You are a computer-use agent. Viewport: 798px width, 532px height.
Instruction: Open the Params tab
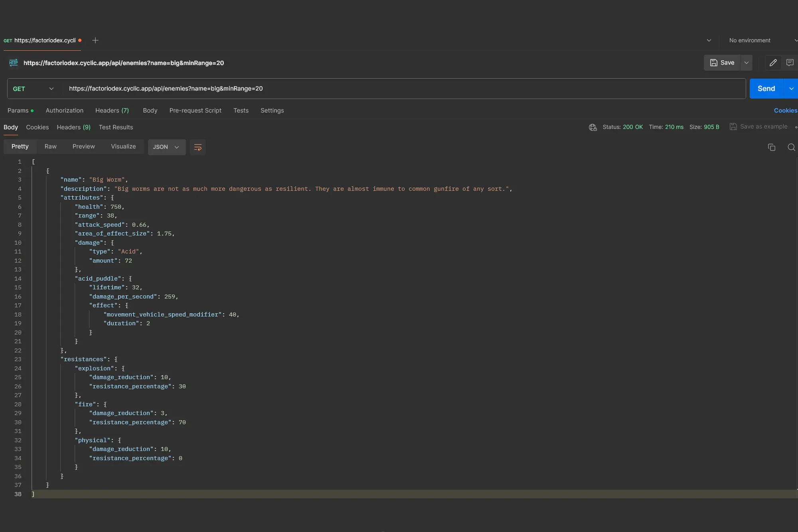(x=20, y=111)
